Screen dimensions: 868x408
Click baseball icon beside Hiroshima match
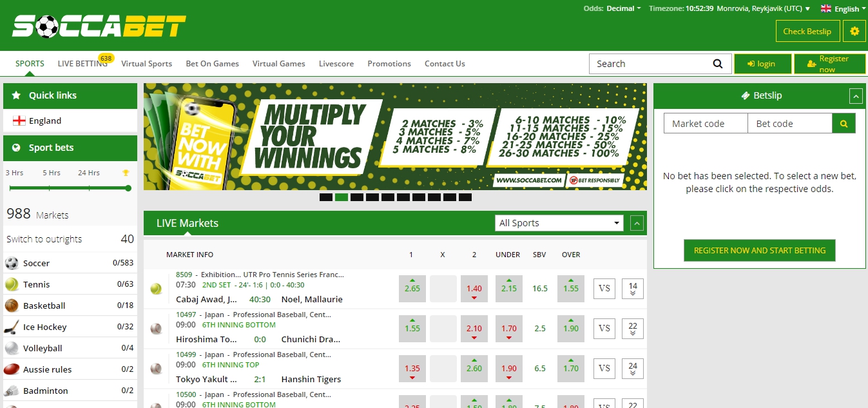pyautogui.click(x=156, y=329)
